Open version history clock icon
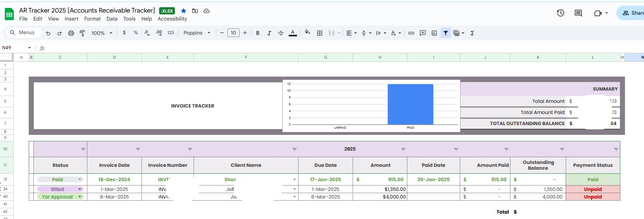This screenshot has width=644, height=219. click(561, 13)
